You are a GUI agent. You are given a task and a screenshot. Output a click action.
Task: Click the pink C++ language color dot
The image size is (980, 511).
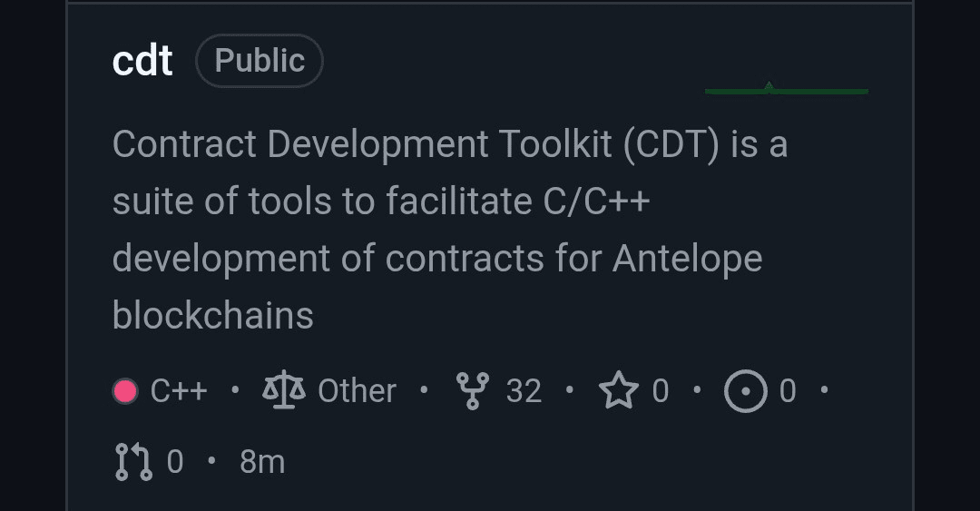125,391
